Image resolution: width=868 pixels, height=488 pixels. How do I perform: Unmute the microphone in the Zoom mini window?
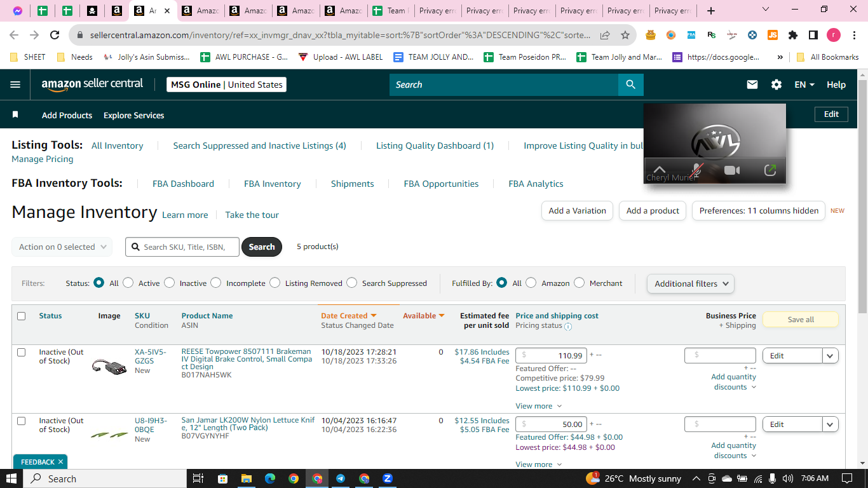[x=697, y=170]
